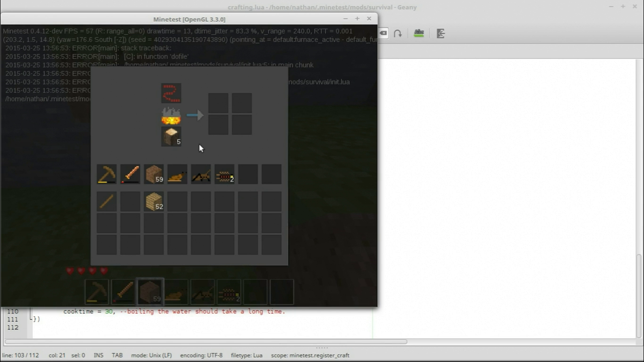
Task: Pick up the stack of 52 wood planks
Action: click(154, 201)
